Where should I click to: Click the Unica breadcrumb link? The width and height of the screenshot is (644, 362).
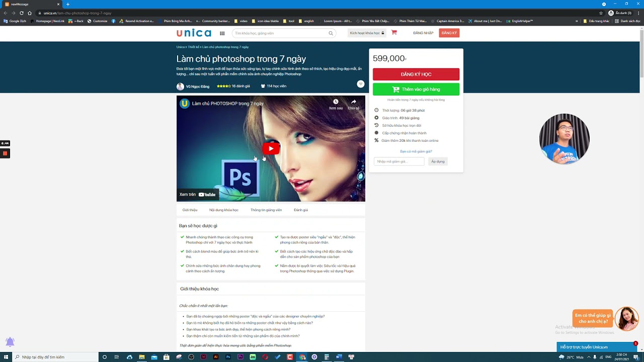180,47
